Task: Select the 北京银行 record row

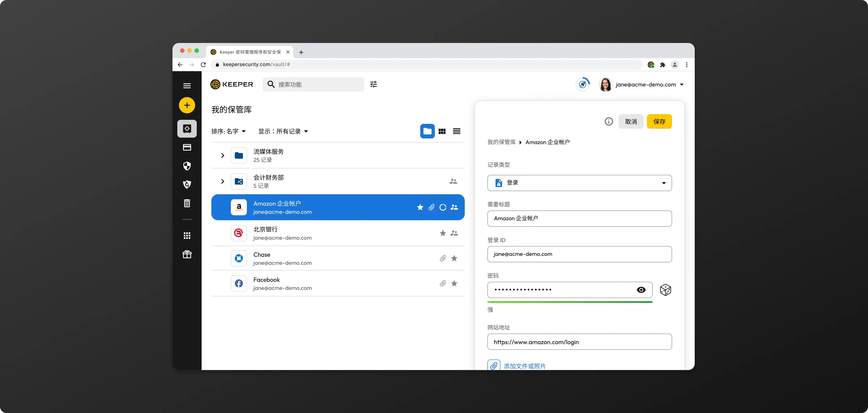Action: 338,233
